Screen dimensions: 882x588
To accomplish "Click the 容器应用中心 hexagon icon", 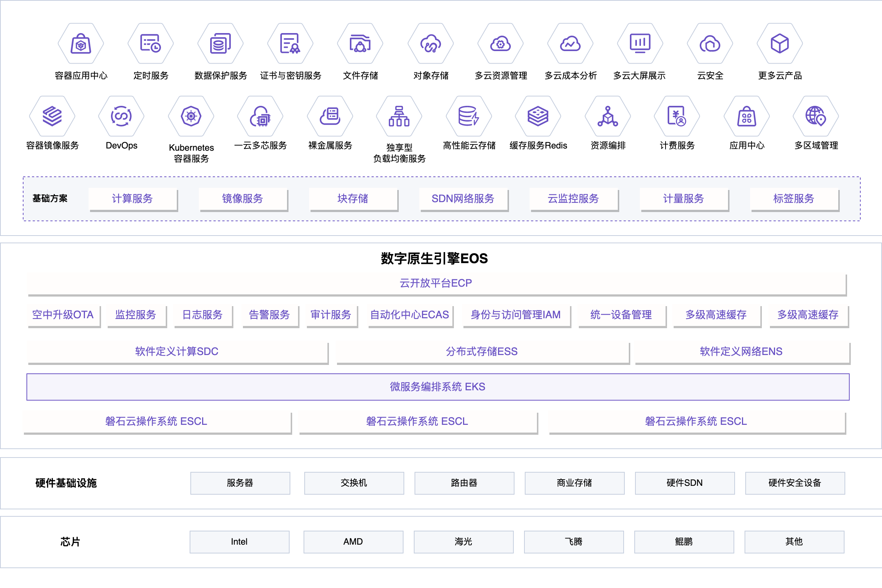I will point(80,44).
